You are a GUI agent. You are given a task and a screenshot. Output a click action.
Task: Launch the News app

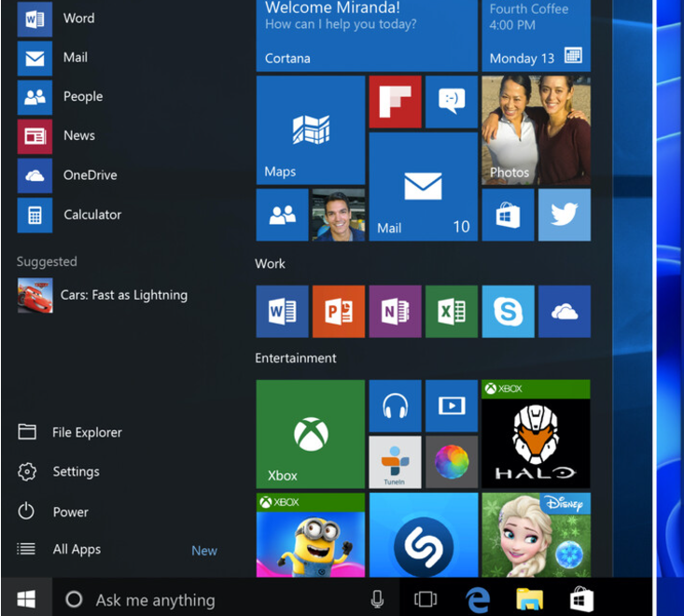[57, 135]
